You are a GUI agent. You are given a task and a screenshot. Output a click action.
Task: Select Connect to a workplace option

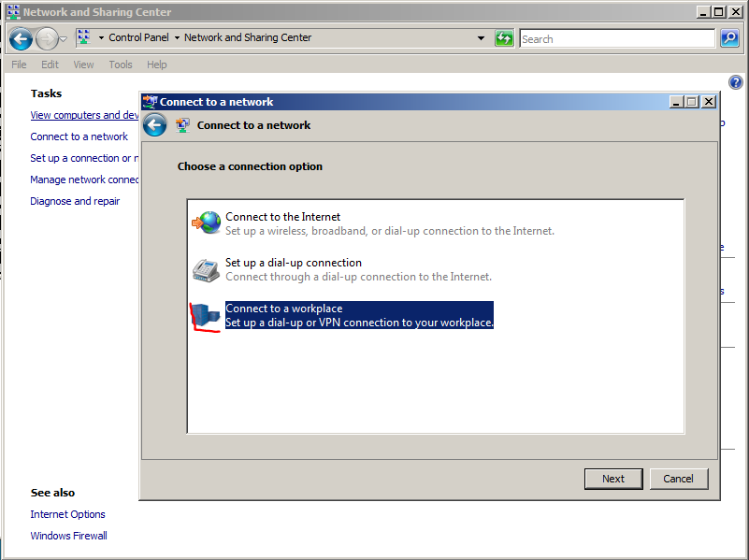pos(342,315)
